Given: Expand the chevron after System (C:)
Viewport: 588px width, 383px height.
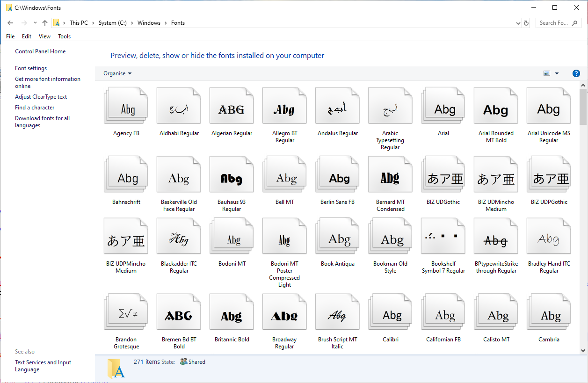Looking at the screenshot, I should [x=132, y=23].
